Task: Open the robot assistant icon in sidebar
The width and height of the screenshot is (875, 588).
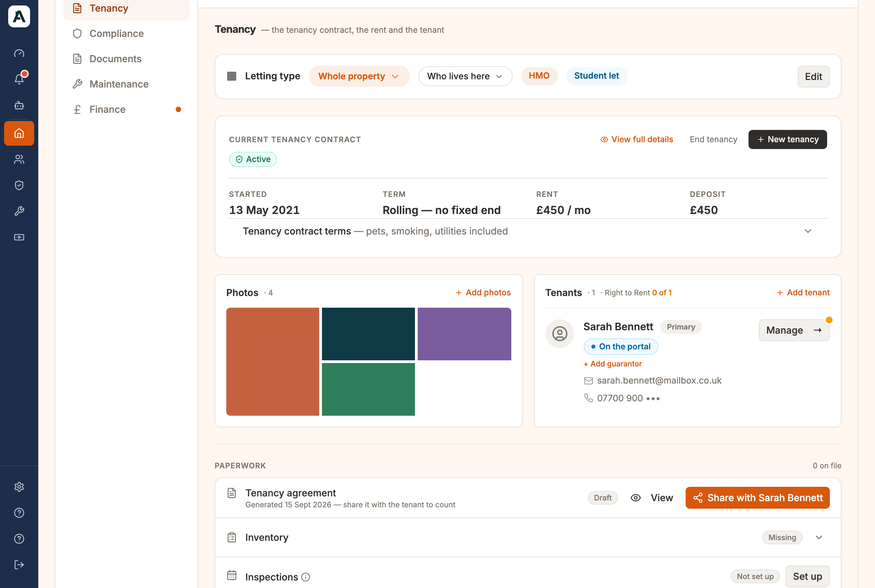Action: (x=19, y=105)
